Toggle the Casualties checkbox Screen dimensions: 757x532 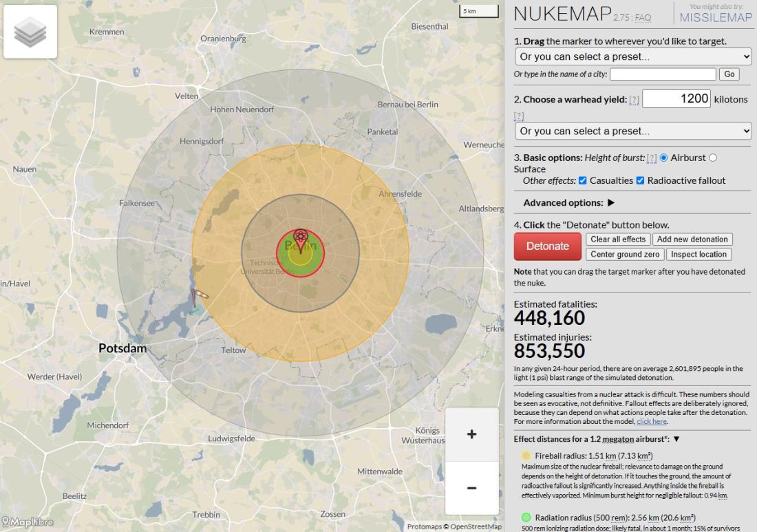pyautogui.click(x=583, y=180)
